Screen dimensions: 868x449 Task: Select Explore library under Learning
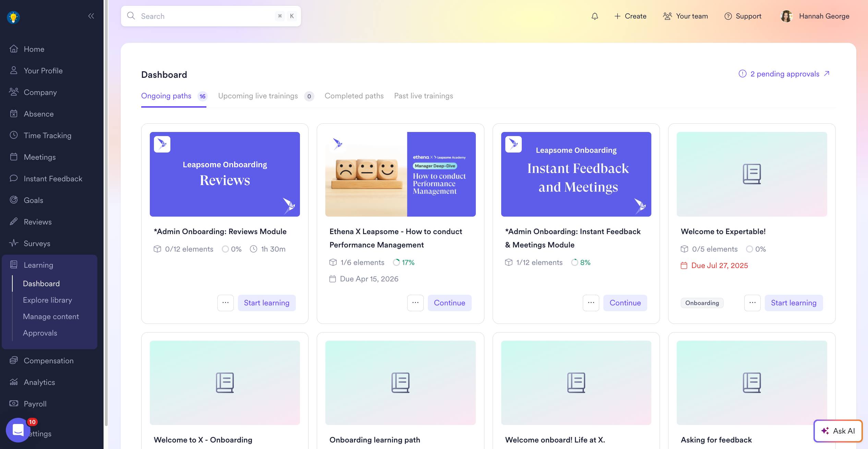47,300
